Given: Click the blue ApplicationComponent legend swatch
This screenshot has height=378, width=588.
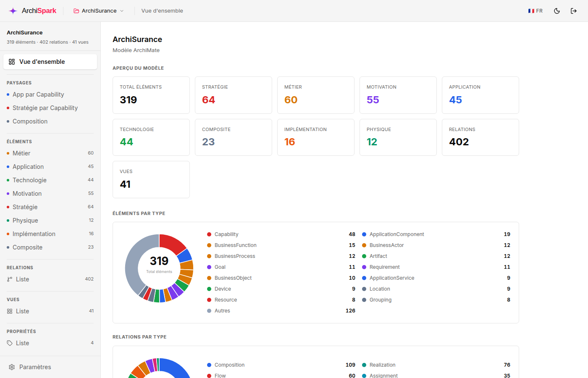Looking at the screenshot, I should click(x=364, y=234).
